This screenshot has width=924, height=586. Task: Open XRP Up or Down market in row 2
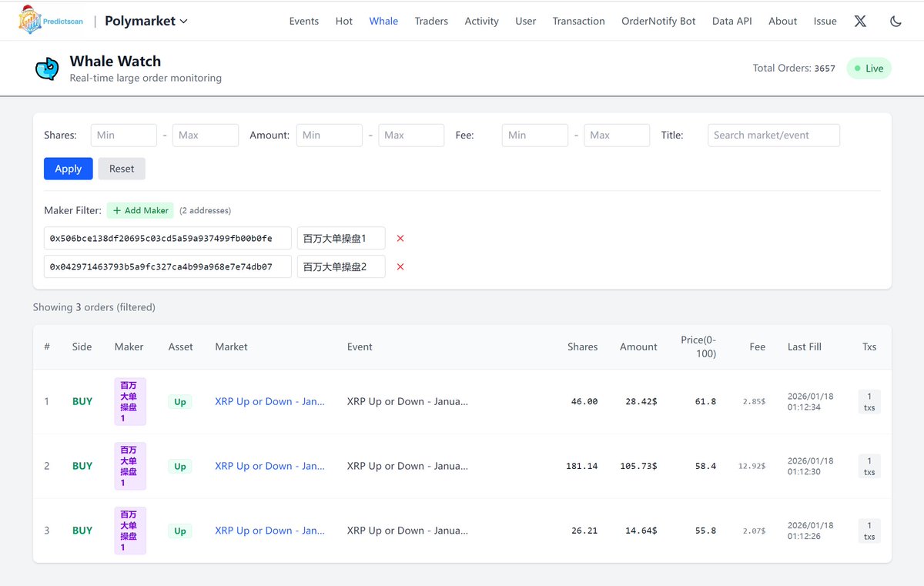click(x=269, y=466)
